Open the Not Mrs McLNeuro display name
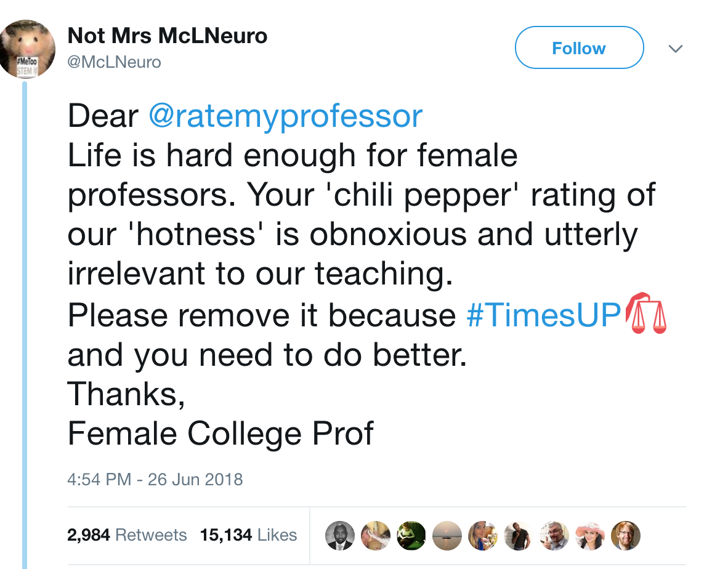728x569 pixels. point(168,36)
